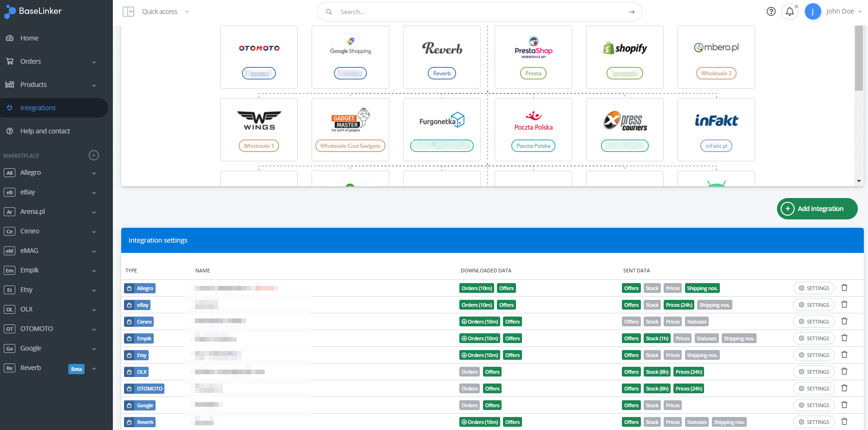This screenshot has height=430, width=868.
Task: Open SETTINGS for Reverb integration
Action: pos(814,422)
